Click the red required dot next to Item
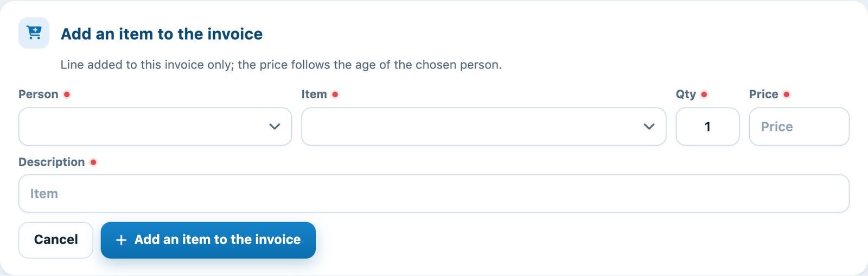The height and width of the screenshot is (276, 868). tap(335, 95)
